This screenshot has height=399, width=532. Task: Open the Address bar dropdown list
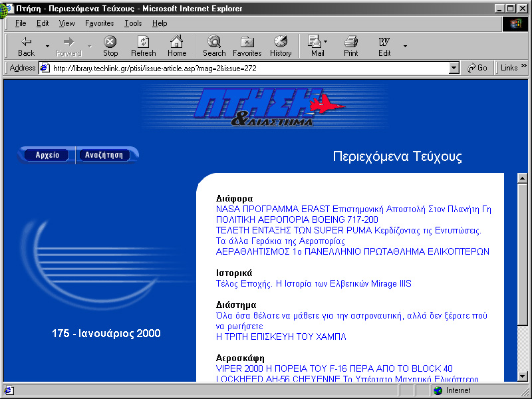pyautogui.click(x=454, y=68)
